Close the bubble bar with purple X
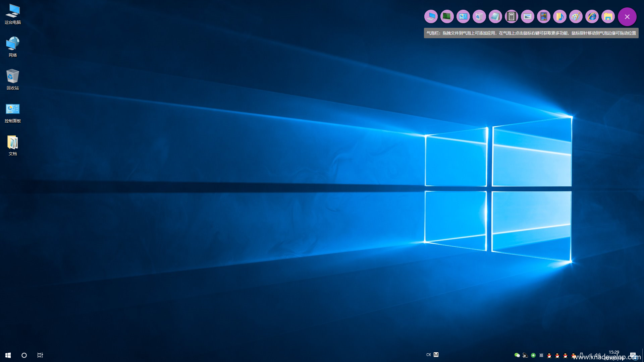Image resolution: width=644 pixels, height=362 pixels. (x=627, y=17)
